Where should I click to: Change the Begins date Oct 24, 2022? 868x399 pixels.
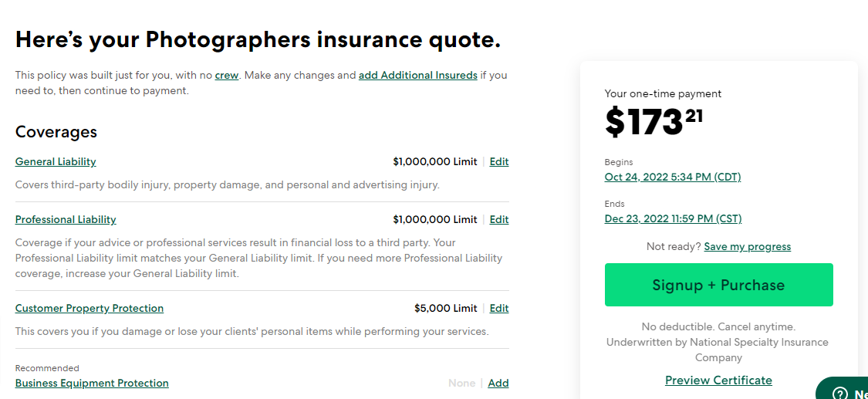[x=672, y=177]
